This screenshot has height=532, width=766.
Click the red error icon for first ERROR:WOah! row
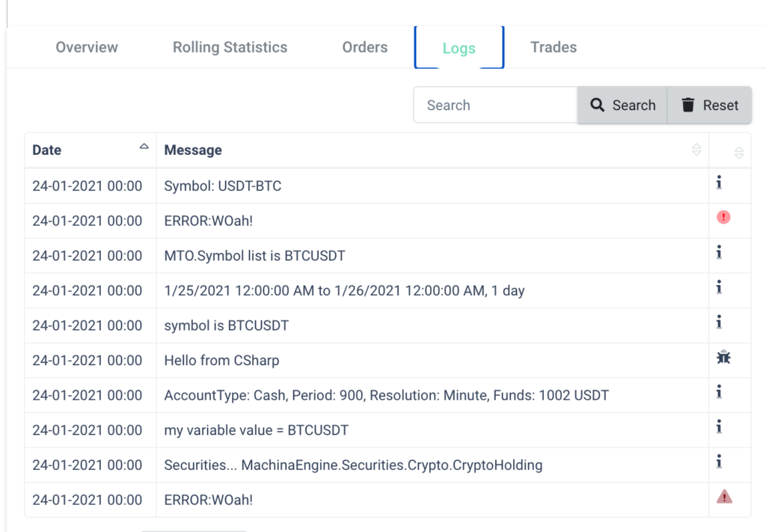723,217
